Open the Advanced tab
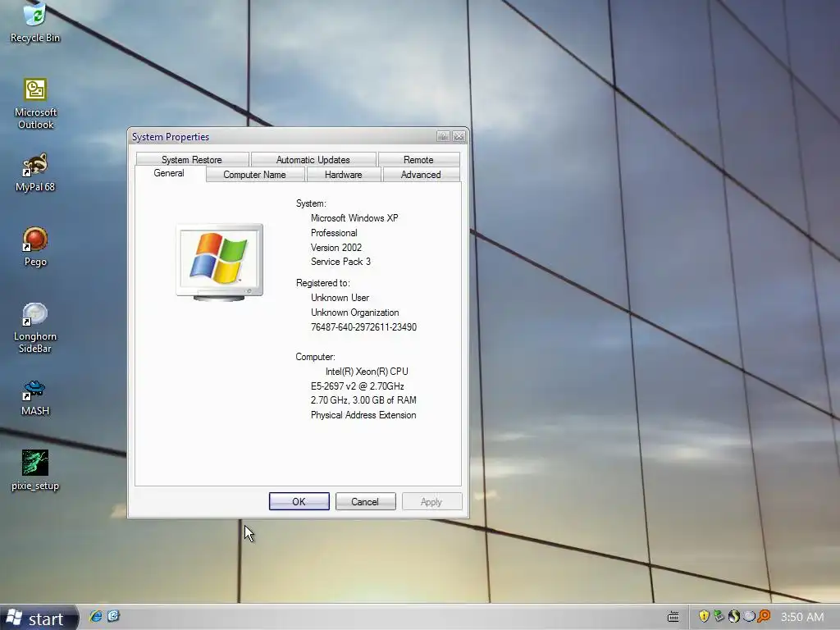840x630 pixels. pyautogui.click(x=421, y=175)
